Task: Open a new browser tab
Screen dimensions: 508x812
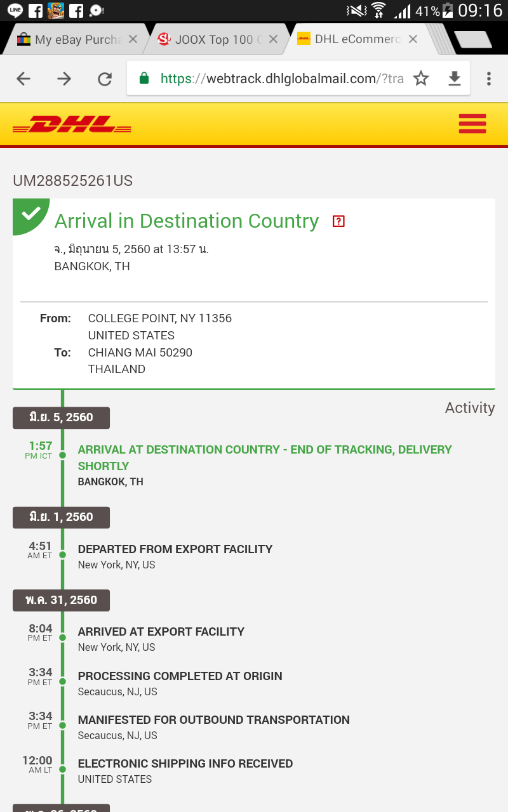Action: point(474,39)
